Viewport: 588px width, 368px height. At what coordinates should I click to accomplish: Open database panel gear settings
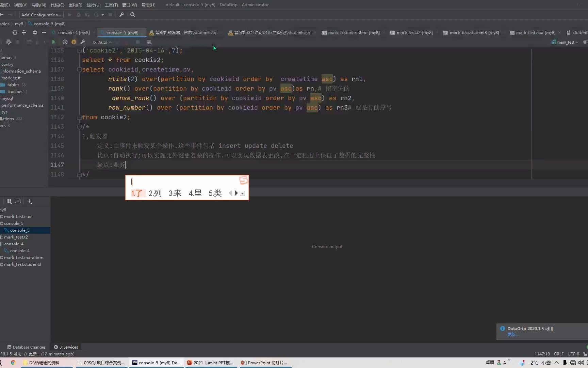(35, 32)
